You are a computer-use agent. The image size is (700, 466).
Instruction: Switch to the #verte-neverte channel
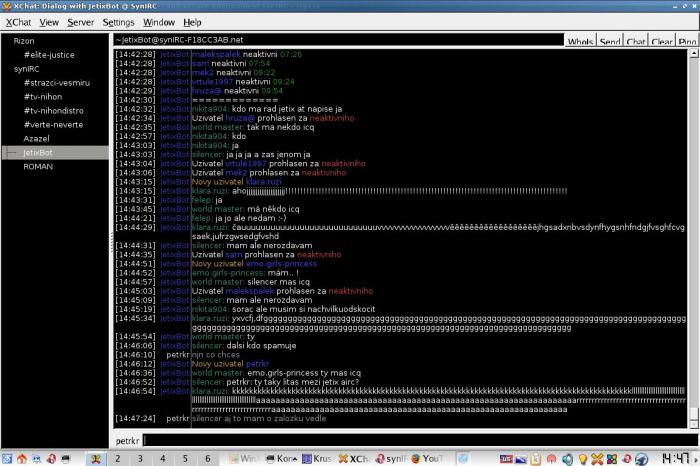53,125
